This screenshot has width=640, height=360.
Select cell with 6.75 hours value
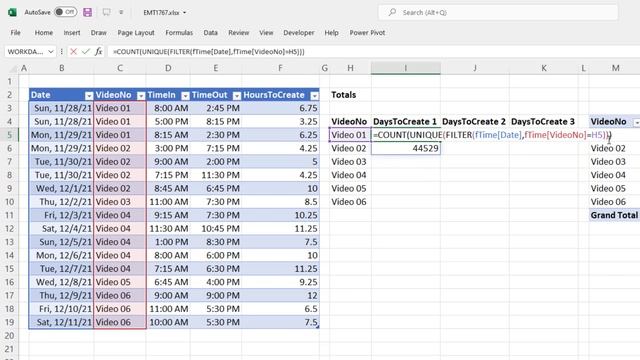click(280, 108)
